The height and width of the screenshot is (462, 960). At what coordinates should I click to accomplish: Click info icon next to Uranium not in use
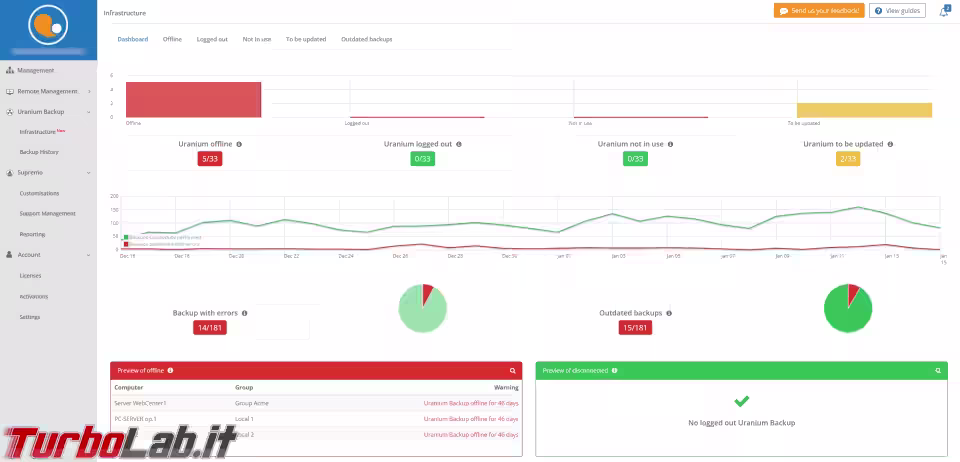click(670, 144)
